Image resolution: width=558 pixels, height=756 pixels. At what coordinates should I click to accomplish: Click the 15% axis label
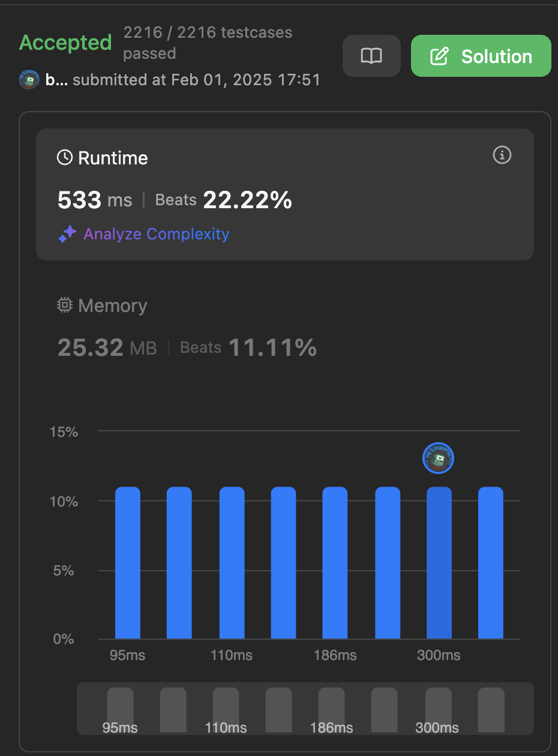[x=64, y=432]
